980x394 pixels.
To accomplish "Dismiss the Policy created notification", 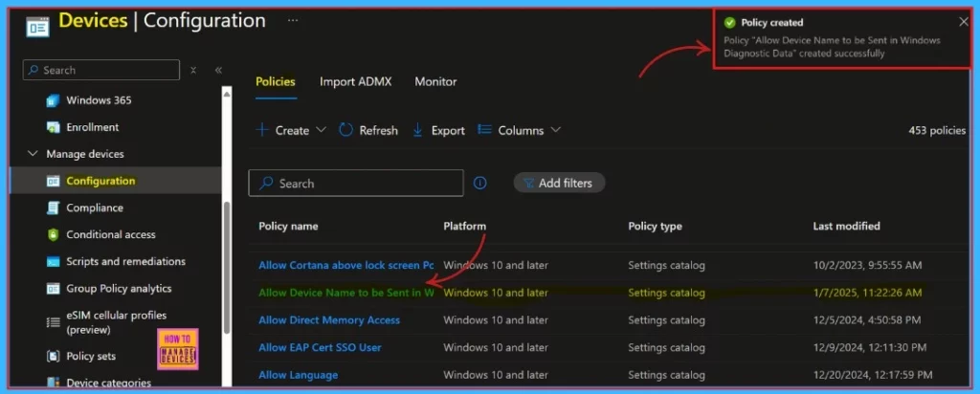I will pyautogui.click(x=963, y=22).
